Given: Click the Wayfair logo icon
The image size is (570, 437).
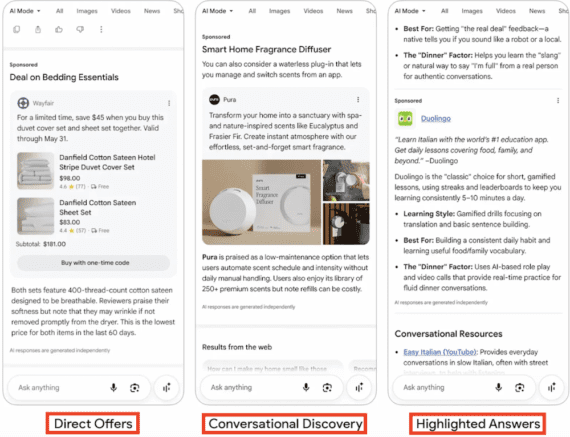Looking at the screenshot, I should [x=23, y=103].
